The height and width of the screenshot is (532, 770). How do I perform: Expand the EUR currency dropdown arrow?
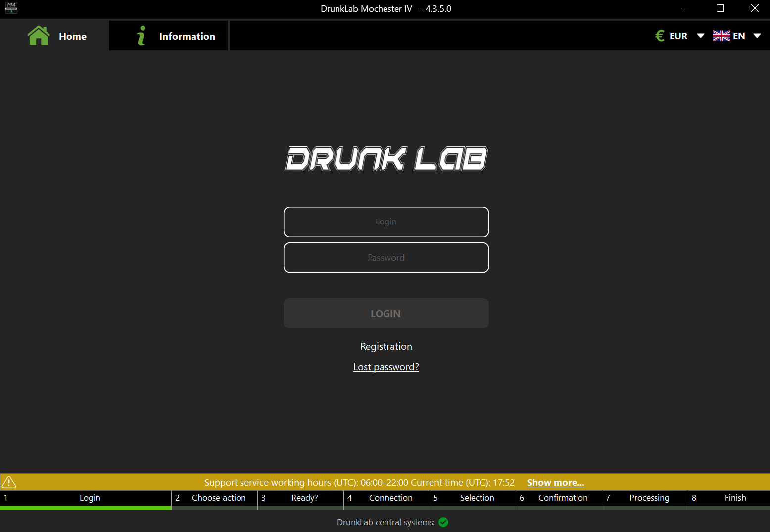coord(700,36)
